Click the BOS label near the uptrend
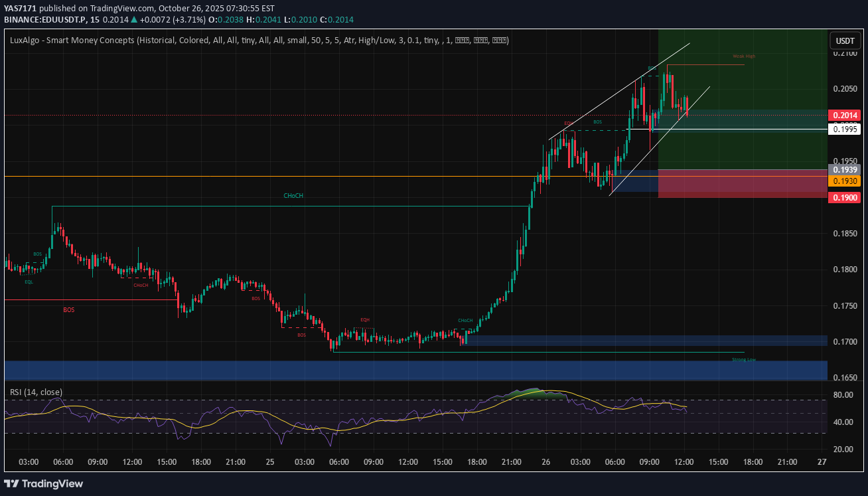Screen dimensions: 868x496 [597, 122]
